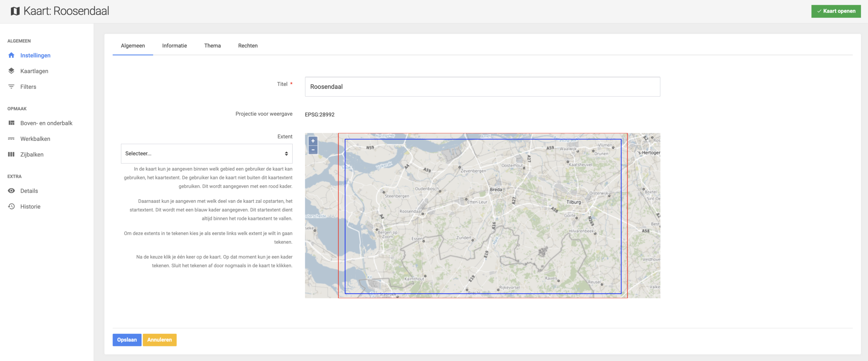Click the layers icon beside Kaartlagen
The height and width of the screenshot is (361, 868).
click(x=11, y=71)
